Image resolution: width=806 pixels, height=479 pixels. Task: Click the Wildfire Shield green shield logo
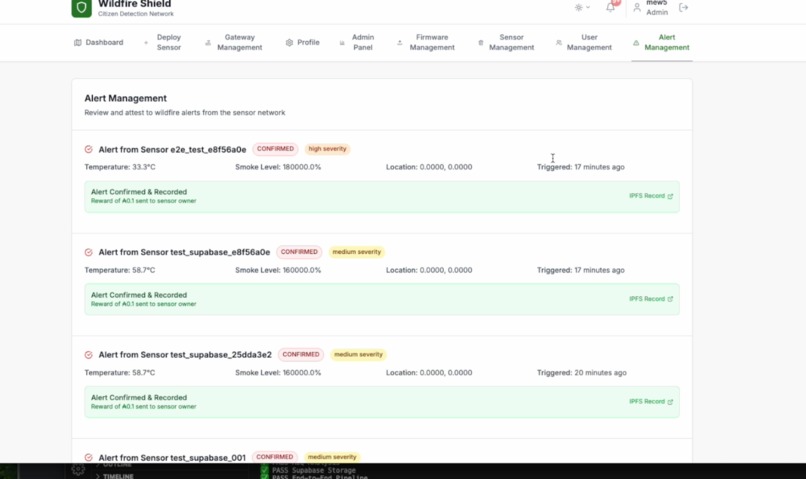(81, 8)
